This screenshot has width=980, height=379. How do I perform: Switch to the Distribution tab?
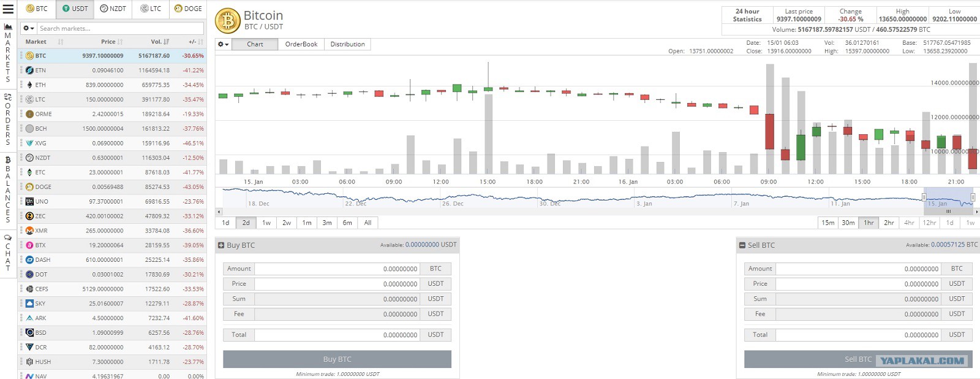coord(347,44)
